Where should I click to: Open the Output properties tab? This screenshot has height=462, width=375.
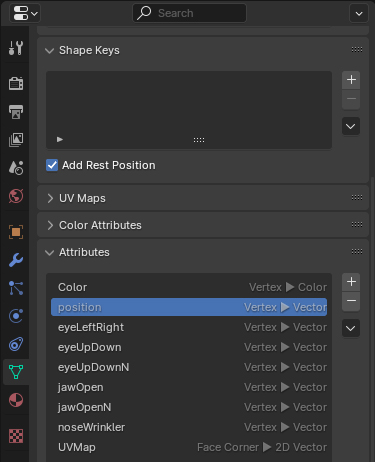(16, 112)
